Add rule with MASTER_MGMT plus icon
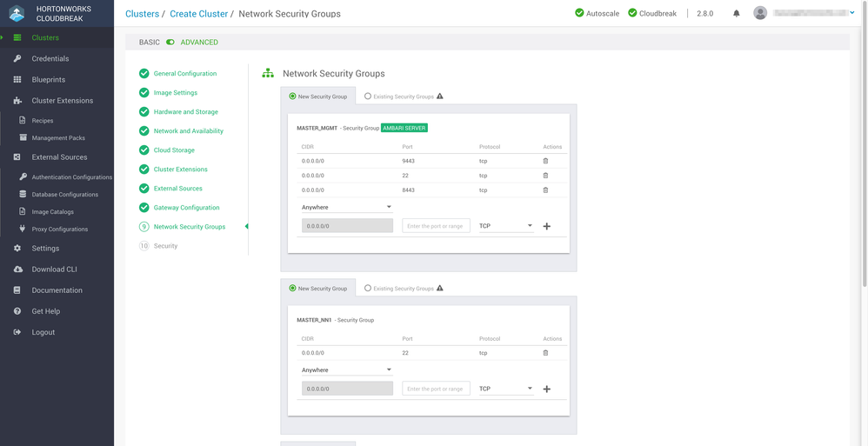Screen dimensions: 868x446 547,226
